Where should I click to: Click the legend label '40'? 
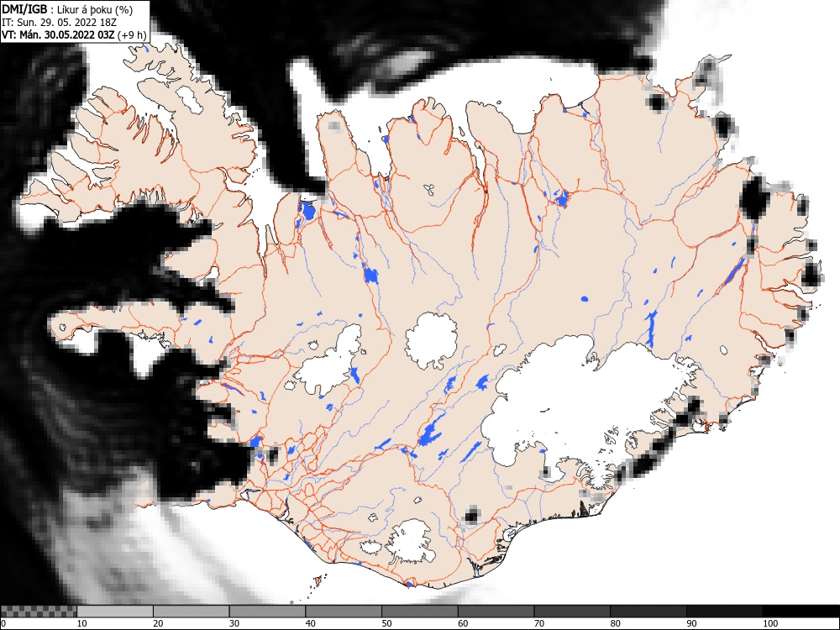click(311, 623)
